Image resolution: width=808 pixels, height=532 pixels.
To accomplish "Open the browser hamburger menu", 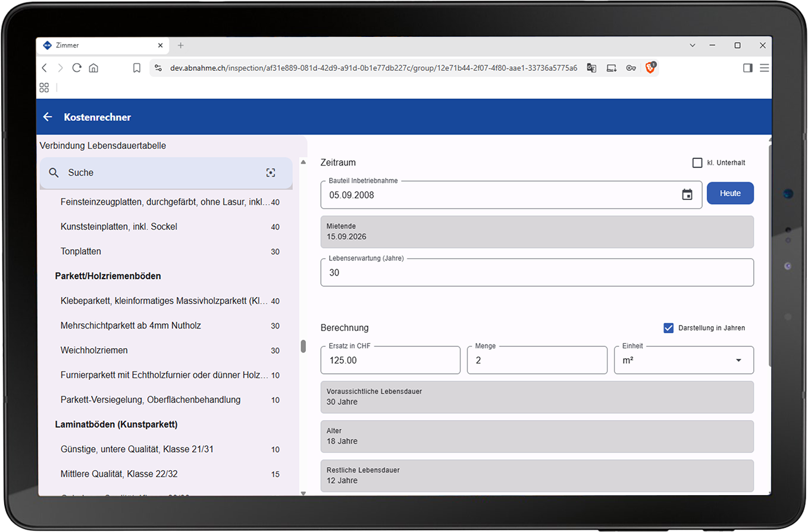I will click(765, 68).
